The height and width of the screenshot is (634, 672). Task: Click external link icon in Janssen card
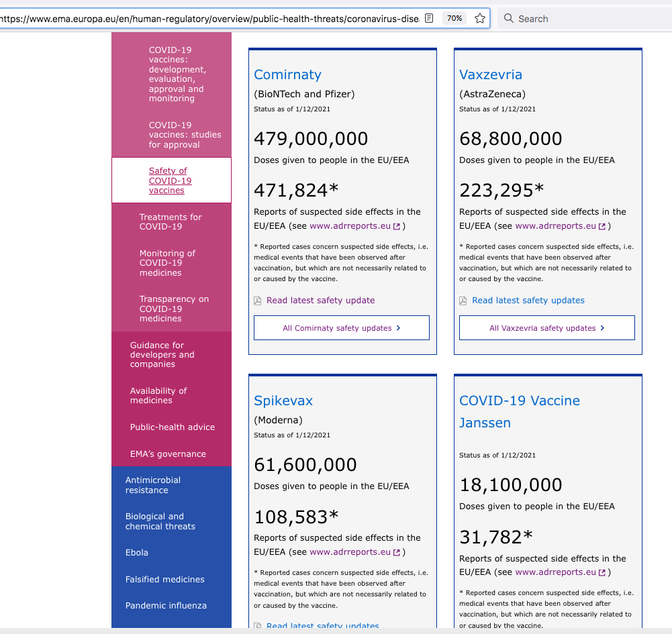pyautogui.click(x=602, y=572)
